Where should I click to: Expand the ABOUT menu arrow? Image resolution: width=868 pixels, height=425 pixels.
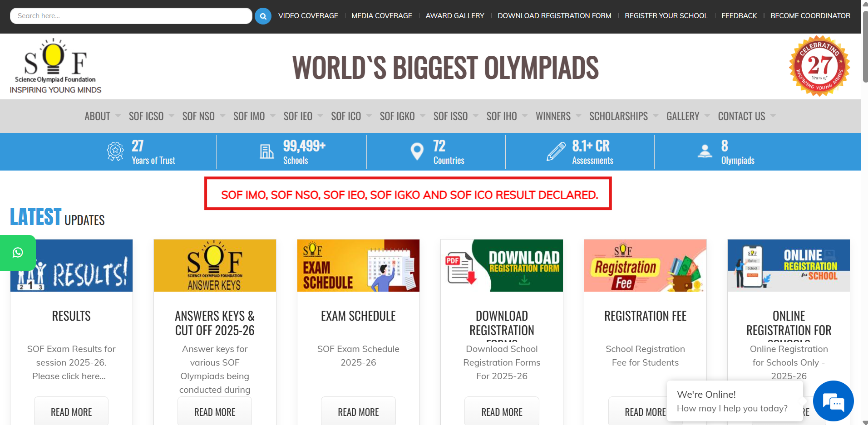tap(118, 116)
